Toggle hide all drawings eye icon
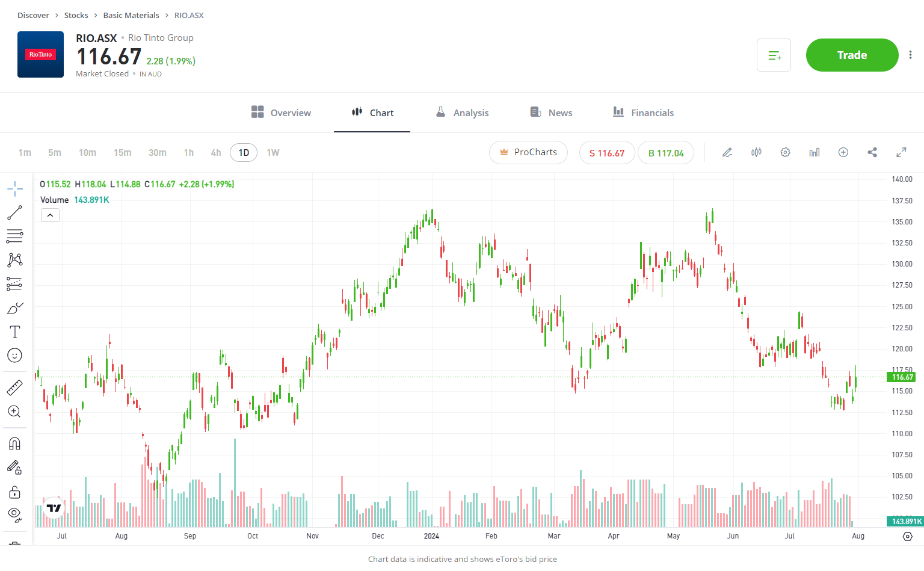The image size is (924, 571). coord(15,514)
